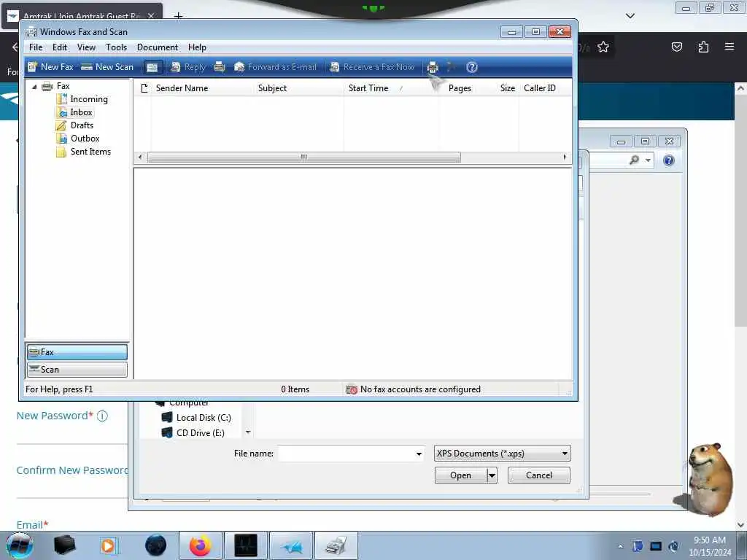Click Receive a Fax Now
747x560 pixels.
point(372,67)
